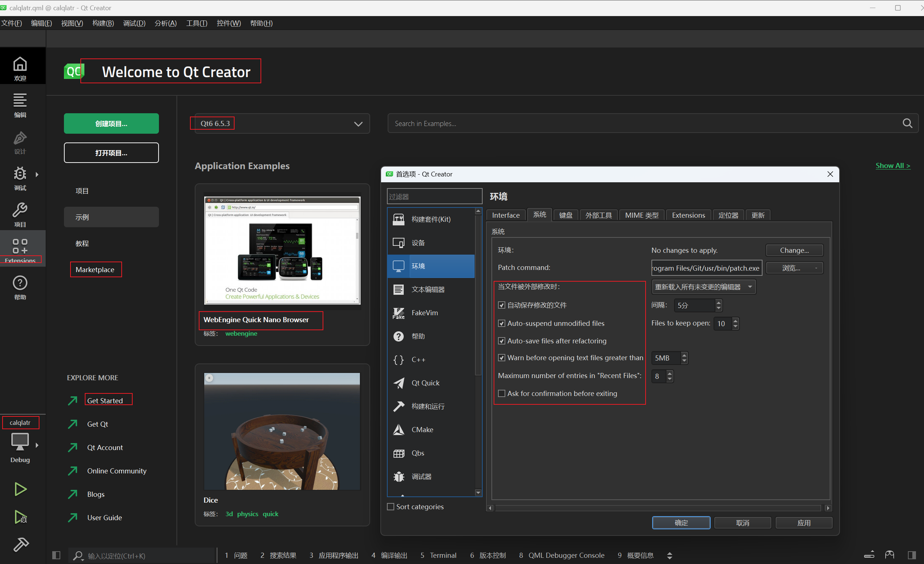Click scroll-down arrow of category list
Screen dimensions: 924x564
[478, 492]
